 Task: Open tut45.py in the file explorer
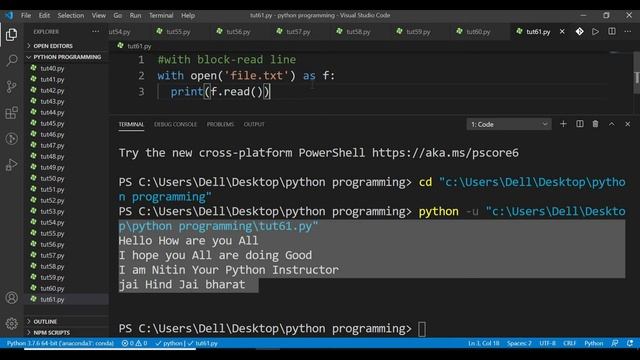click(67, 123)
